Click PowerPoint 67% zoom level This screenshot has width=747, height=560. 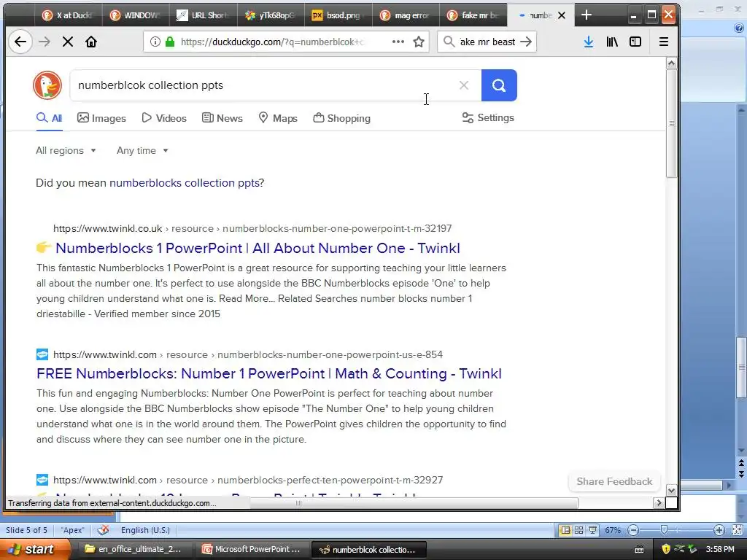pos(613,530)
